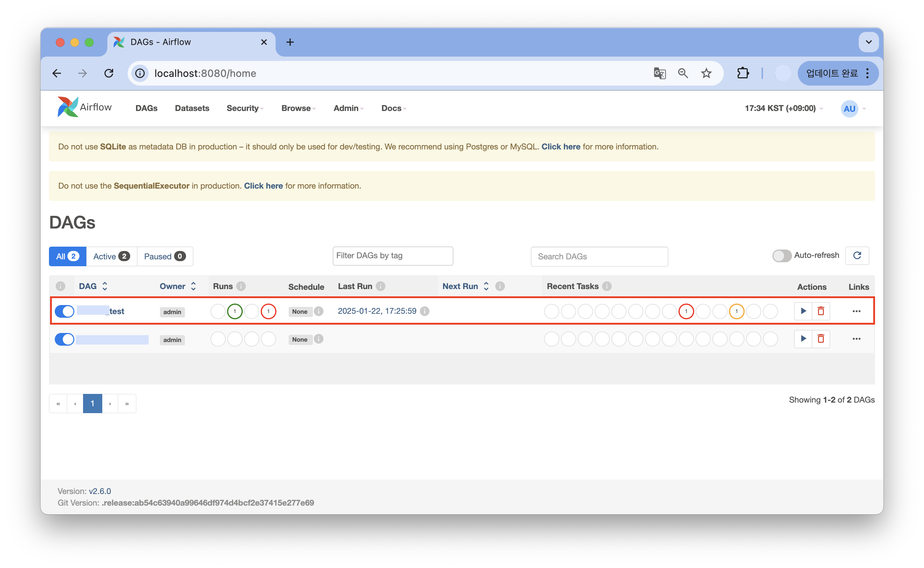Viewport: 924px width, 568px height.
Task: Focus the Search DAGs input field
Action: [x=599, y=256]
